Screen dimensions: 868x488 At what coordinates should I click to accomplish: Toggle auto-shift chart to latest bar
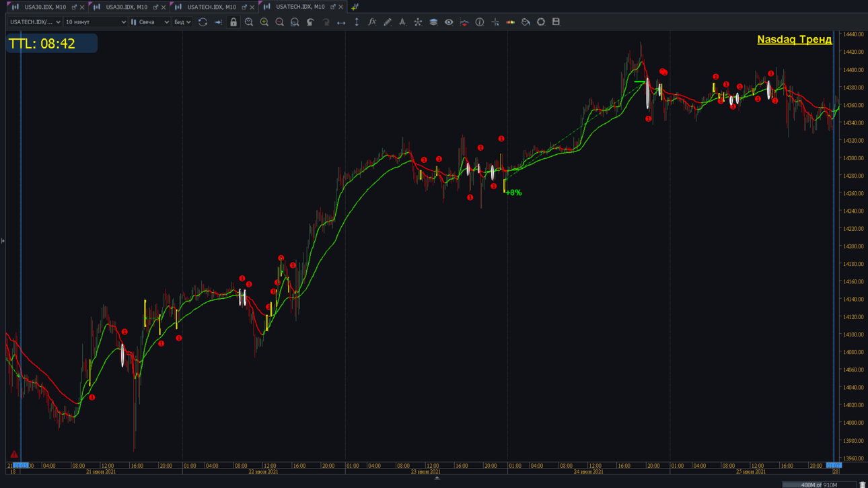pos(218,22)
